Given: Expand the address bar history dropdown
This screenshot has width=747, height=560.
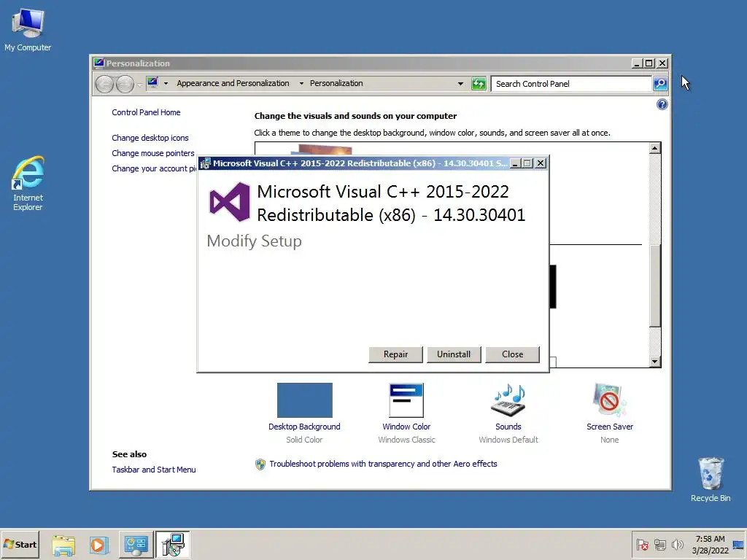Looking at the screenshot, I should tap(460, 84).
